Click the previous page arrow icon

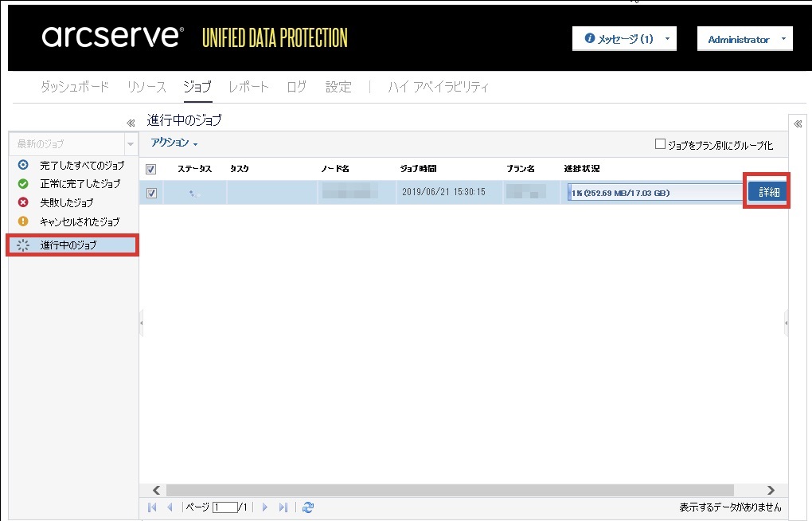pos(169,507)
